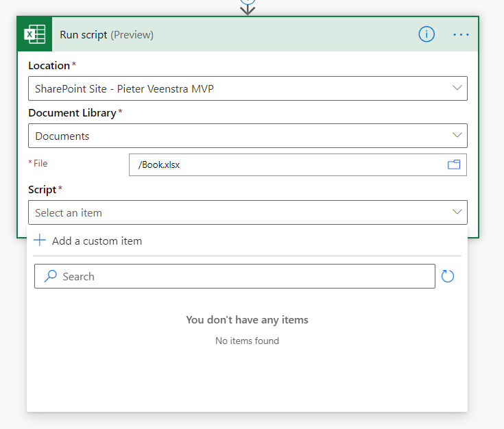The image size is (504, 429).
Task: Open the info icon on Run script header
Action: [427, 34]
